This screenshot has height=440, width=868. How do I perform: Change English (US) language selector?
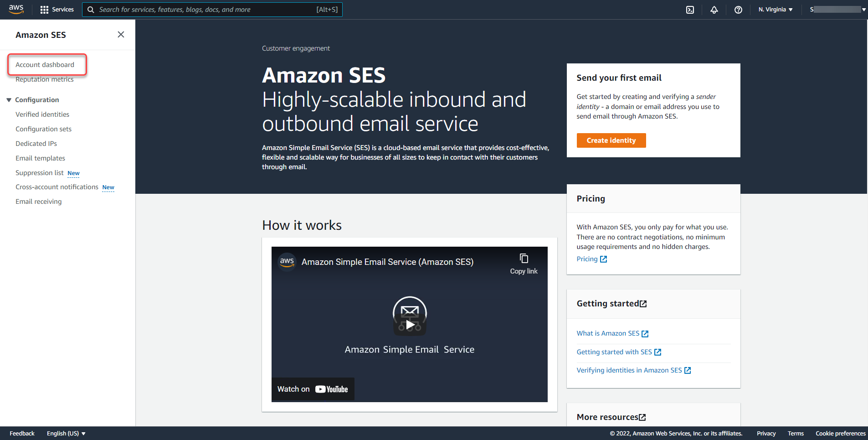(66, 433)
